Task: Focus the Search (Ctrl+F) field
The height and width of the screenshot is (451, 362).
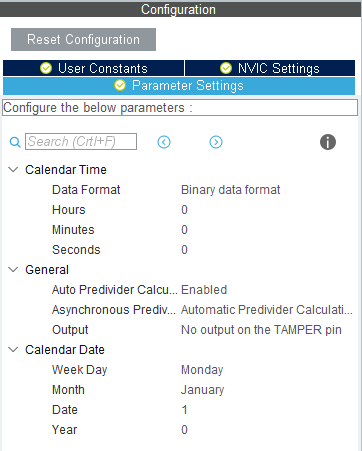Action: (x=81, y=142)
